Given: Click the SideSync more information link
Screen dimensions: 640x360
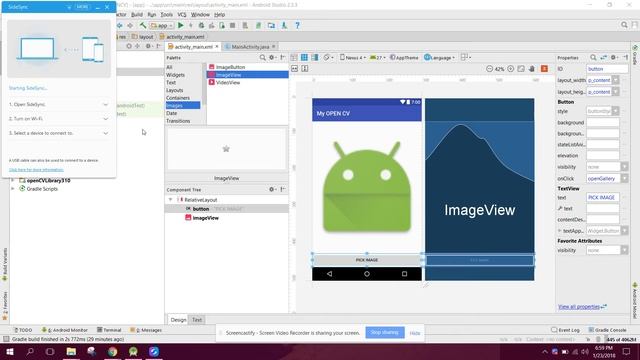Looking at the screenshot, I should pos(36,170).
